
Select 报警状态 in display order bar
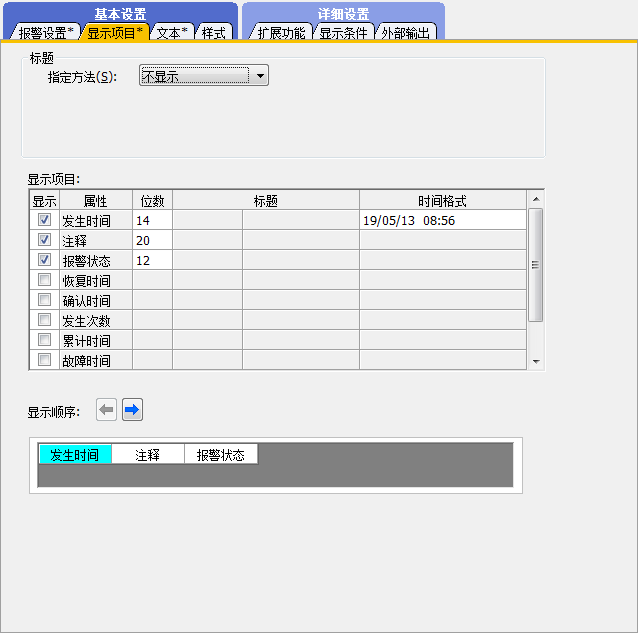pyautogui.click(x=221, y=455)
